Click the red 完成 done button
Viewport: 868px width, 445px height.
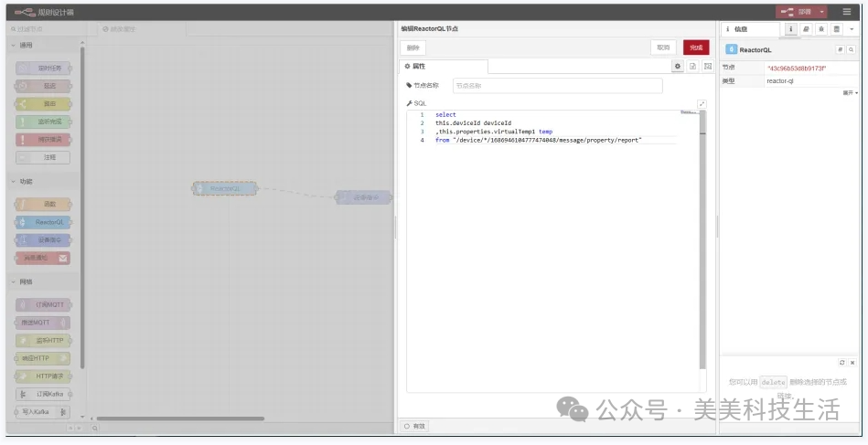696,48
